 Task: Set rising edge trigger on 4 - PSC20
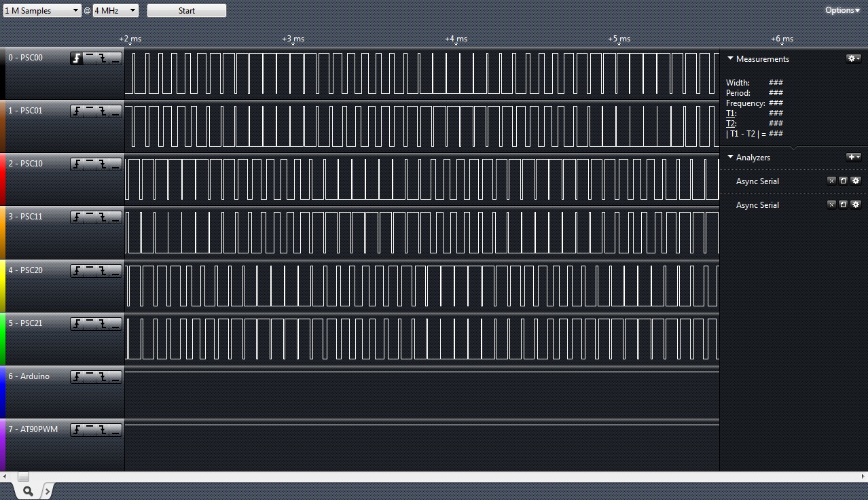77,271
